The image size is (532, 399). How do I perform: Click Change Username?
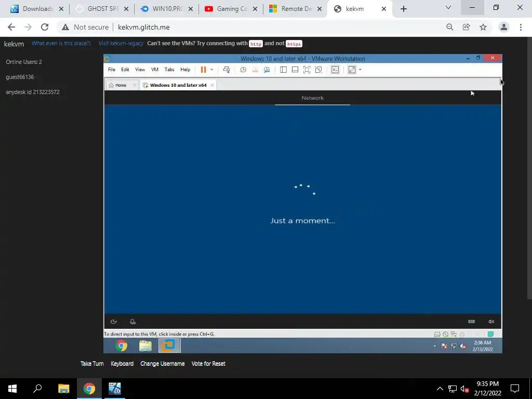tap(163, 364)
